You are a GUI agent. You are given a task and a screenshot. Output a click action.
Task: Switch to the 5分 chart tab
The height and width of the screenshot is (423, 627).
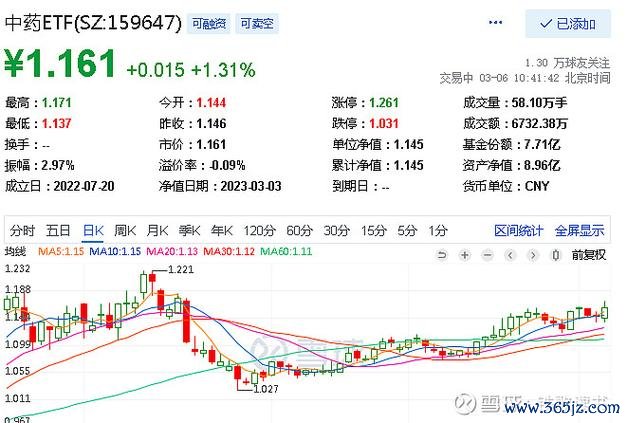click(x=407, y=231)
